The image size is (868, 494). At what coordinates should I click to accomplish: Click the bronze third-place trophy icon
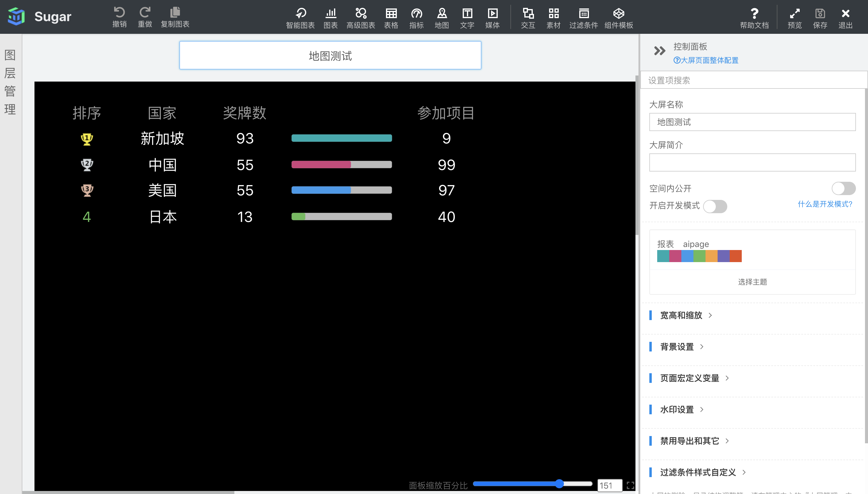(87, 190)
